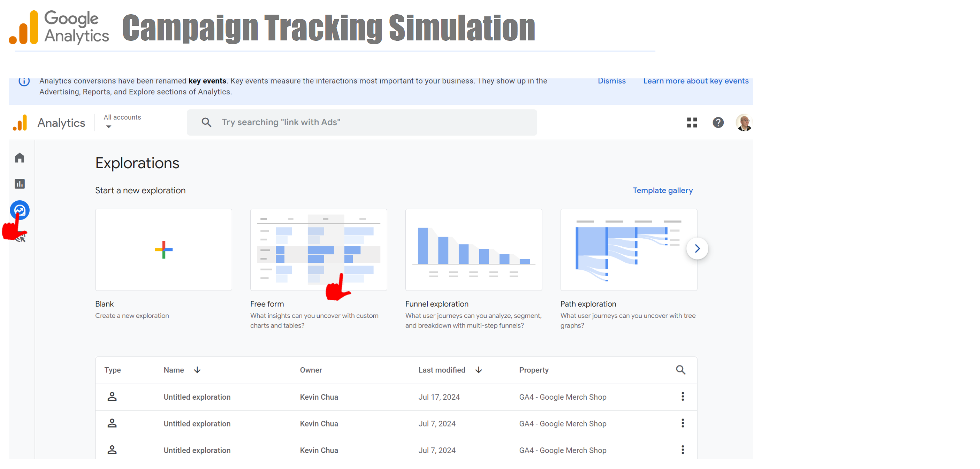The image size is (980, 469).
Task: Open the Home icon in left sidebar
Action: tap(20, 157)
